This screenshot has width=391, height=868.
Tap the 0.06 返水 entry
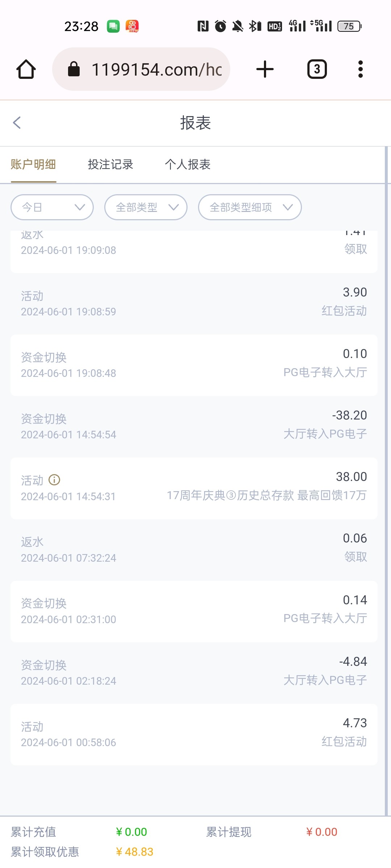(194, 550)
